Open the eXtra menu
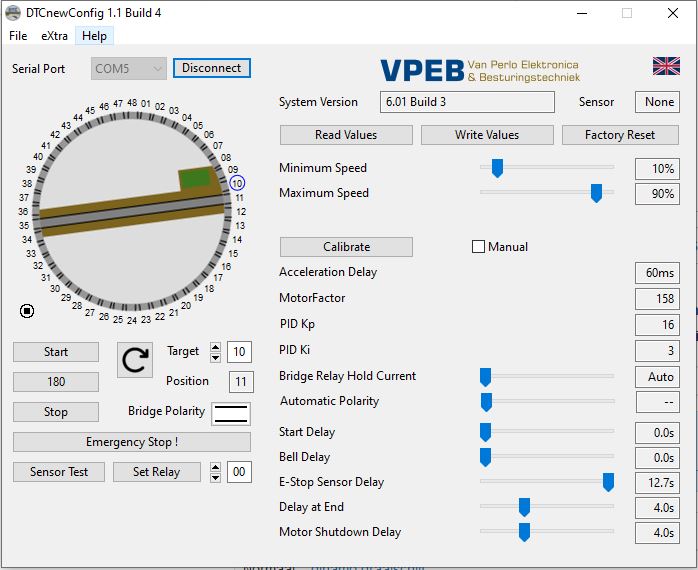Screen dimensions: 698x570 pyautogui.click(x=54, y=36)
